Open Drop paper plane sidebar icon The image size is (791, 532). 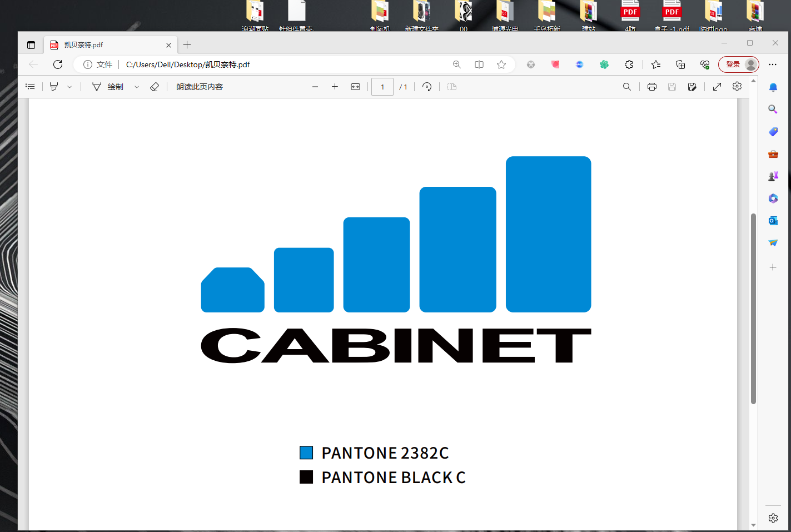click(x=773, y=243)
